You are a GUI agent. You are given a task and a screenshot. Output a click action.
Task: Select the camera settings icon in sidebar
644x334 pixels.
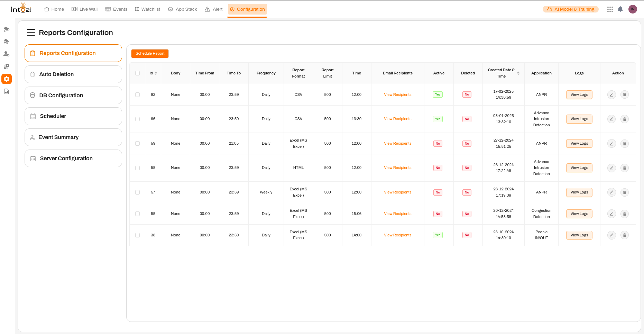7,41
